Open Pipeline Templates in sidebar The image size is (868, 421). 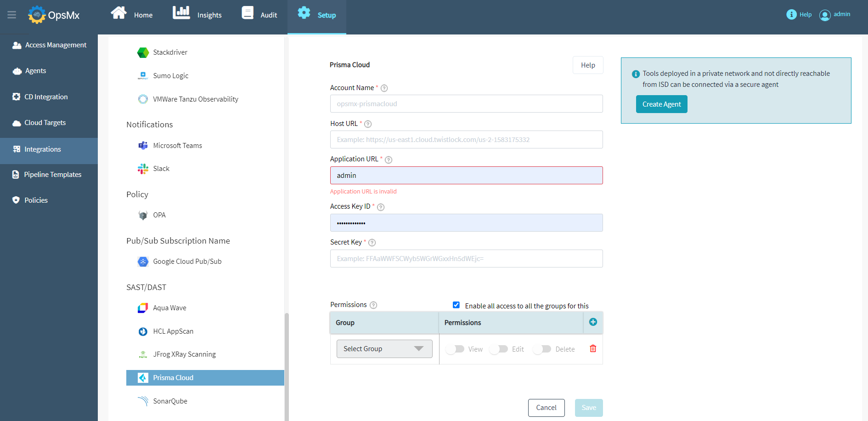[x=52, y=175]
